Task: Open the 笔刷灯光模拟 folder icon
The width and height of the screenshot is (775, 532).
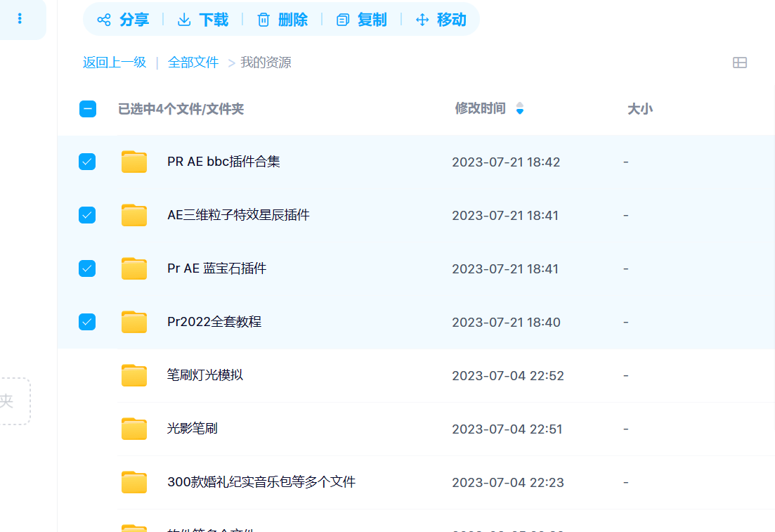Action: [x=133, y=375]
